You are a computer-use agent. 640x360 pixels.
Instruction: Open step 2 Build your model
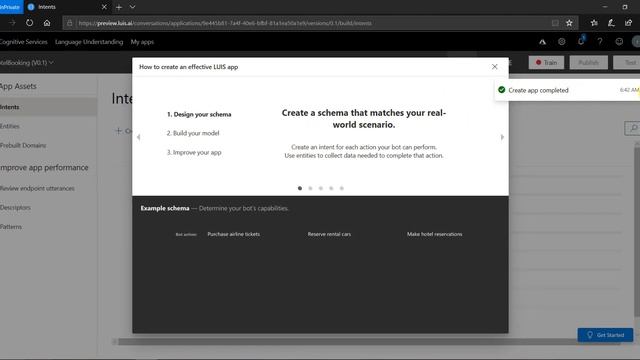(x=193, y=133)
